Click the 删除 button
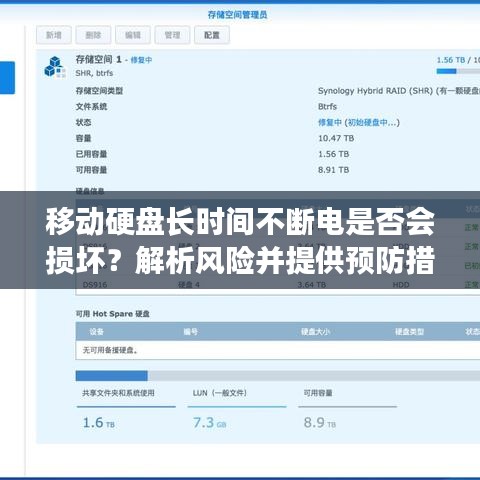The image size is (480, 480). (93, 35)
